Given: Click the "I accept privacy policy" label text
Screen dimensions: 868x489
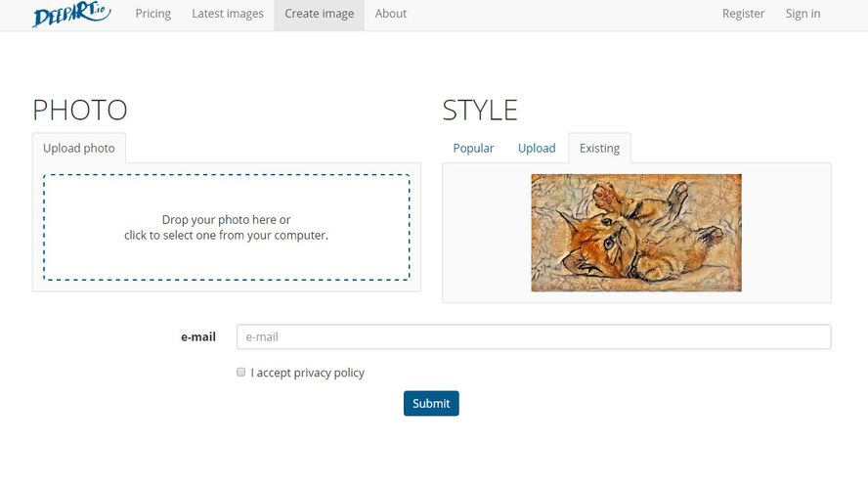Looking at the screenshot, I should (x=308, y=373).
